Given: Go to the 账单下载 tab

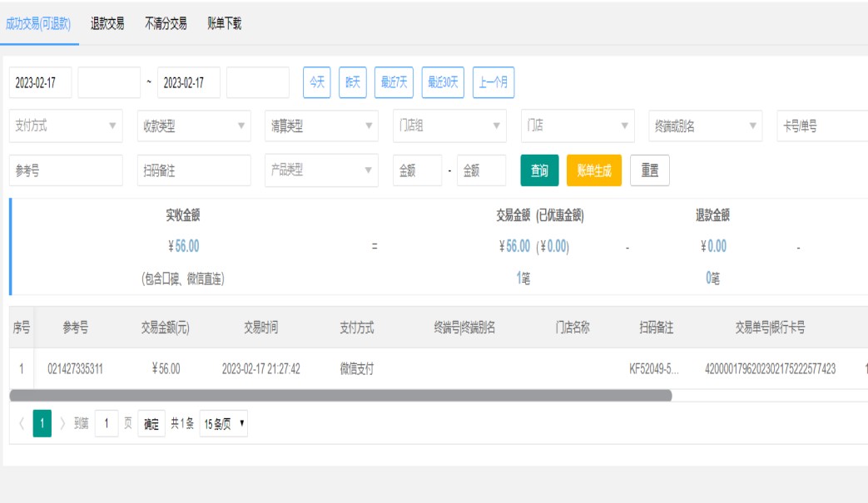Looking at the screenshot, I should (x=224, y=24).
